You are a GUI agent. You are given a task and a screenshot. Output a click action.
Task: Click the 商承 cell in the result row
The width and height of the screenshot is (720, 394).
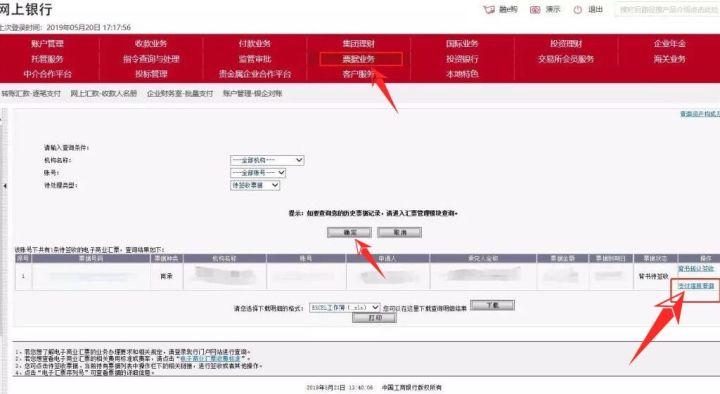click(x=166, y=276)
